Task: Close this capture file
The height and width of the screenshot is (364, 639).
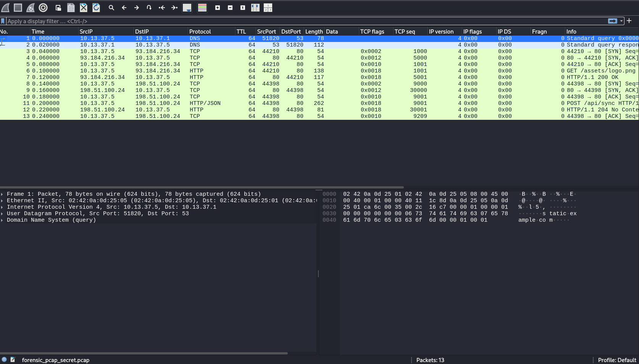Action: pyautogui.click(x=84, y=8)
